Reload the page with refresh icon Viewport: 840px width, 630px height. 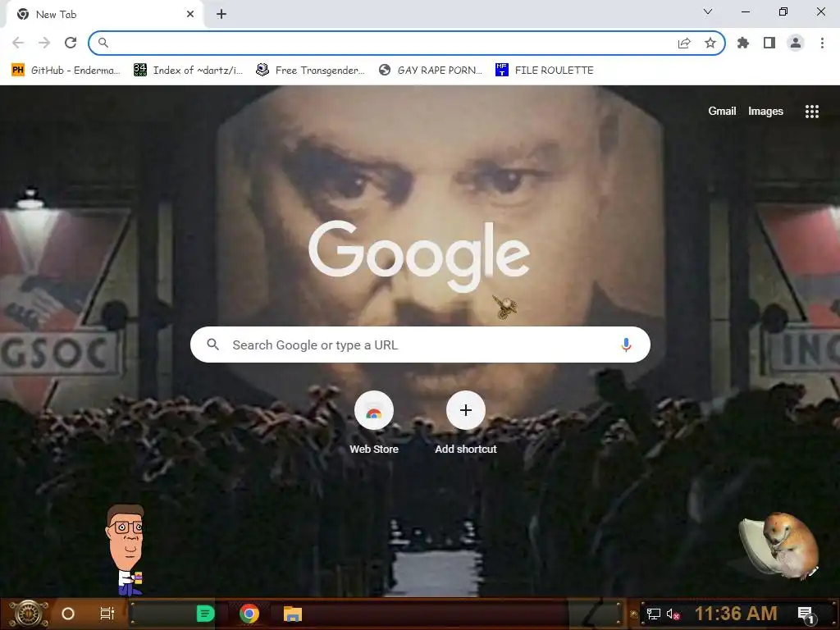(x=71, y=43)
